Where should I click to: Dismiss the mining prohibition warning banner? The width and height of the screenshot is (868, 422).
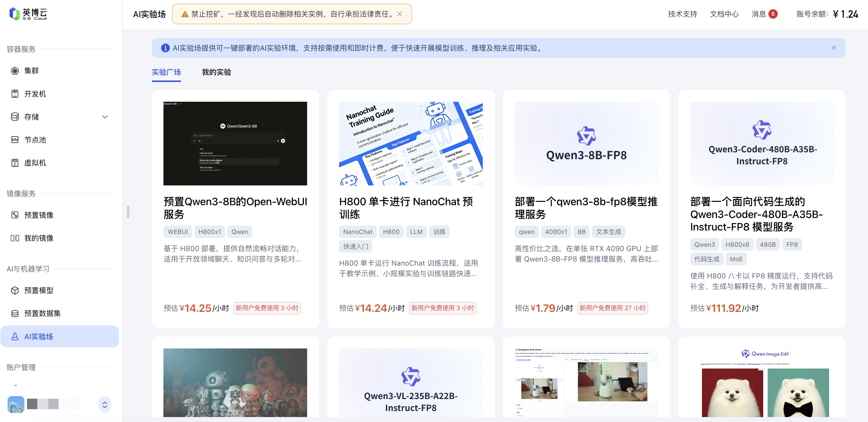click(x=400, y=14)
